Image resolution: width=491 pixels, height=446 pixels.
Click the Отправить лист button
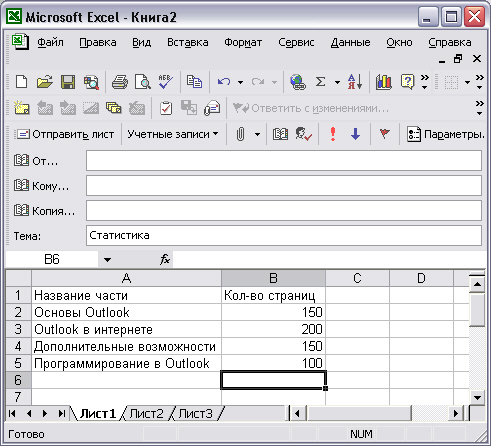point(65,134)
